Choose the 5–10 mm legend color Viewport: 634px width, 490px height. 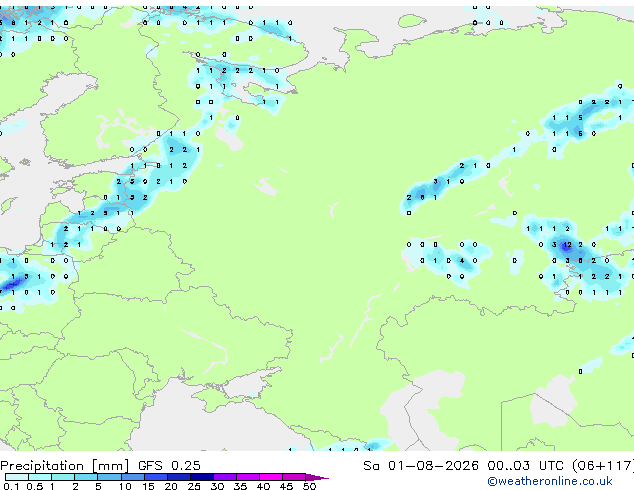click(x=110, y=477)
